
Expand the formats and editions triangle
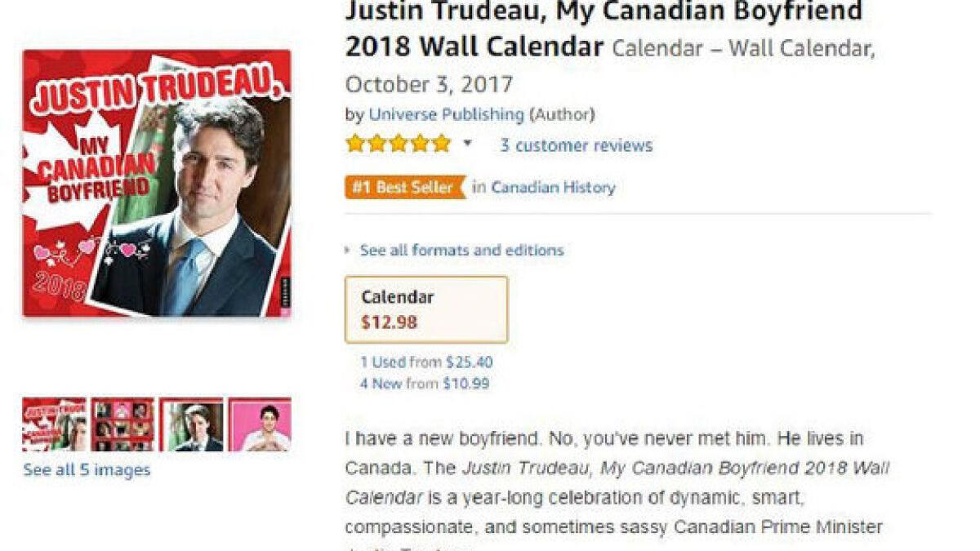tap(349, 250)
